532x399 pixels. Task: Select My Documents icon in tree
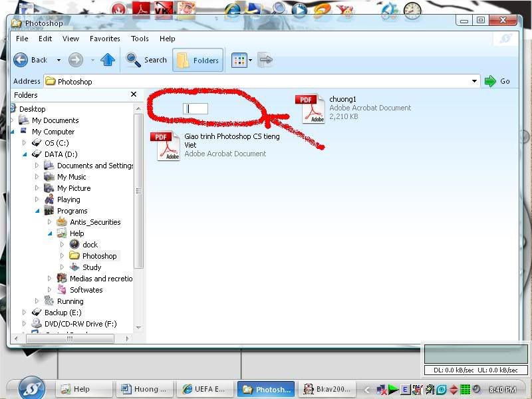(23, 120)
